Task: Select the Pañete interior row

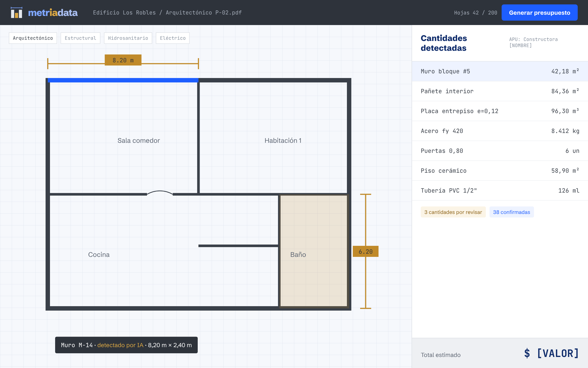Action: 500,91
